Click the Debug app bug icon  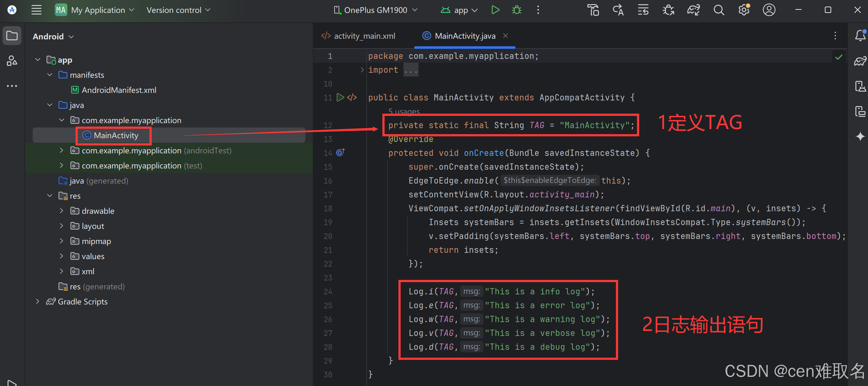tap(516, 10)
